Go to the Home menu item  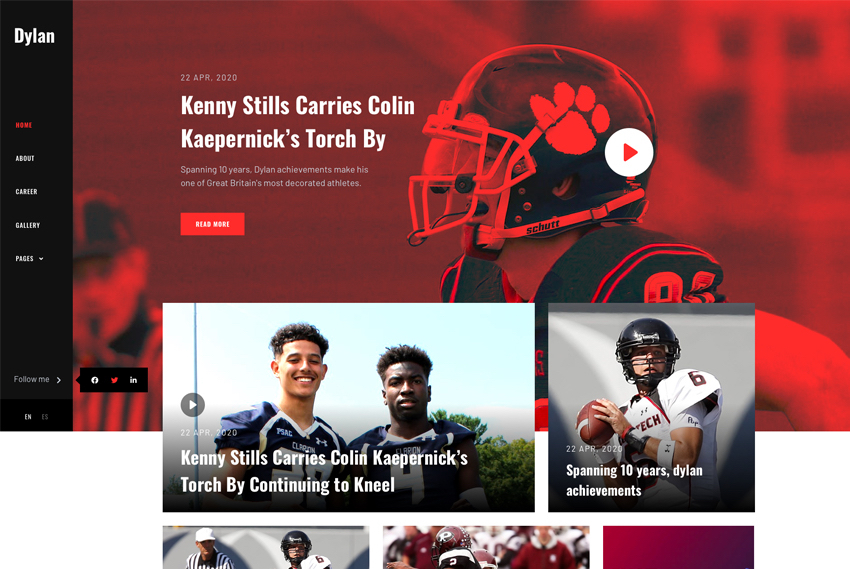24,125
